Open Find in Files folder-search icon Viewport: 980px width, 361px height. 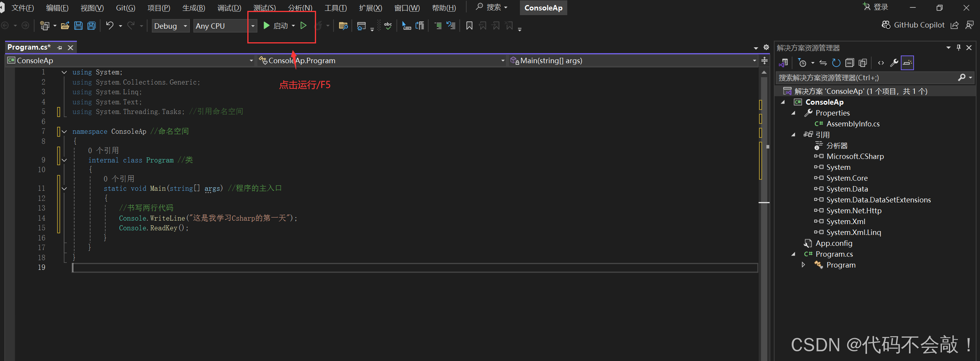pyautogui.click(x=343, y=26)
